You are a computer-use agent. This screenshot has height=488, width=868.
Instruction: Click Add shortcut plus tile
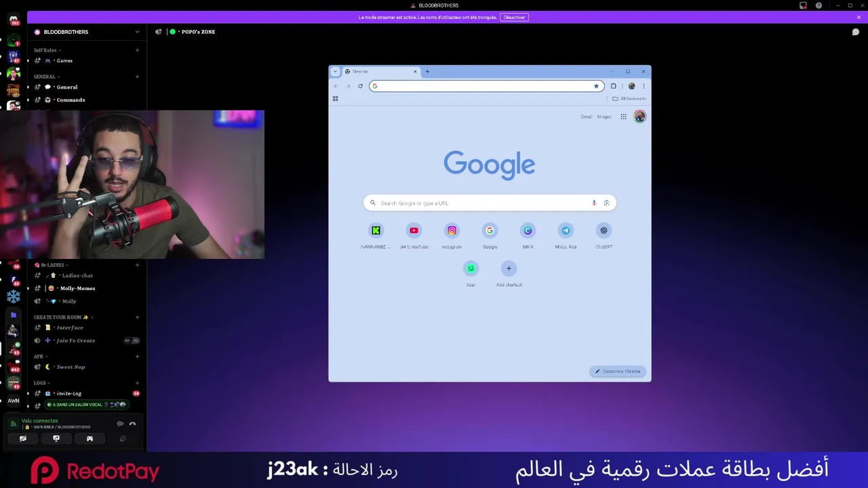(509, 273)
